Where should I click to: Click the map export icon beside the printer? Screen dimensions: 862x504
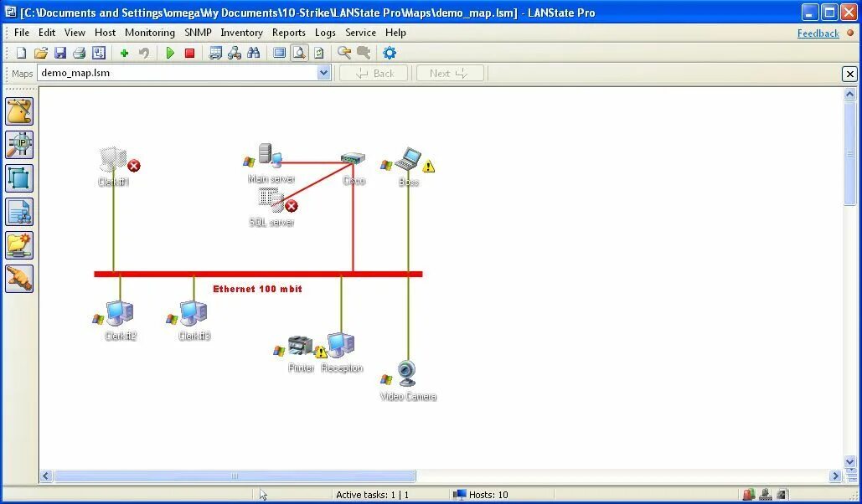coord(99,53)
